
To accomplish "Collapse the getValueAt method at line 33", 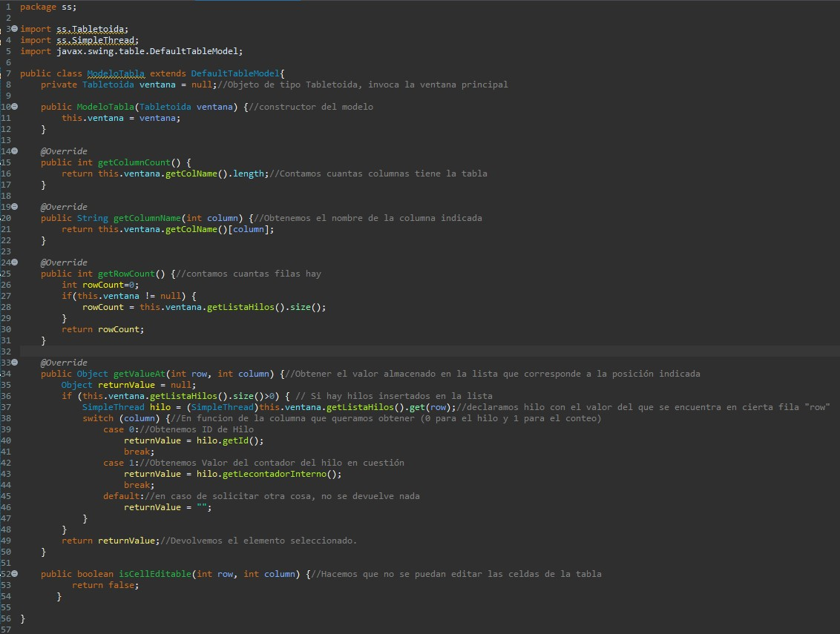I will click(x=14, y=363).
